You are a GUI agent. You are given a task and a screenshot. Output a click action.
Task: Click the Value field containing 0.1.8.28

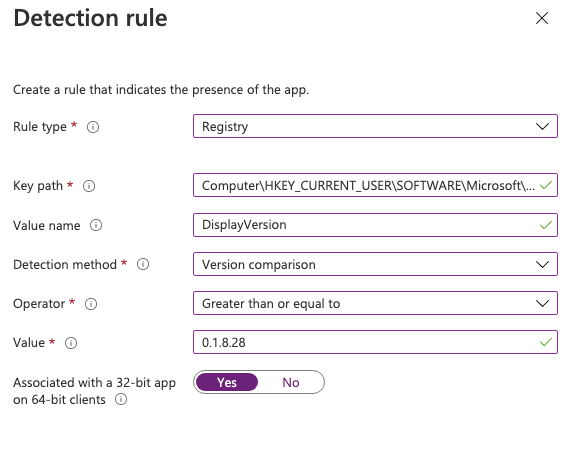pos(375,342)
